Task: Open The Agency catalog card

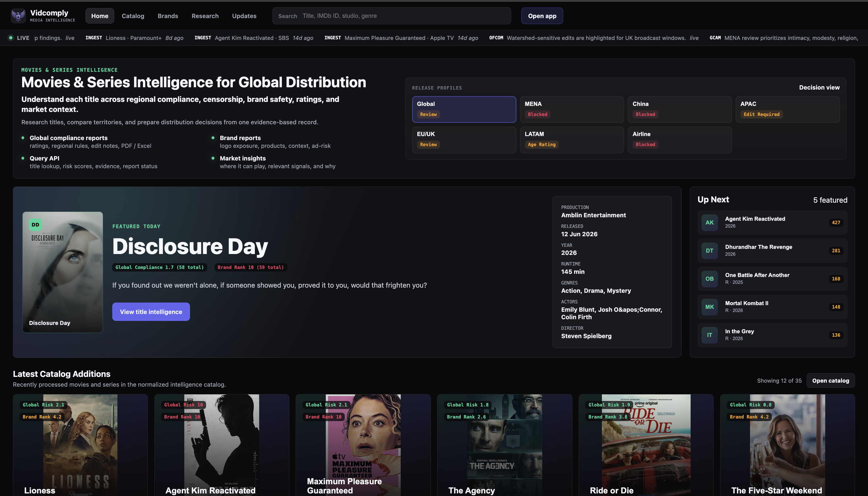Action: (505, 445)
